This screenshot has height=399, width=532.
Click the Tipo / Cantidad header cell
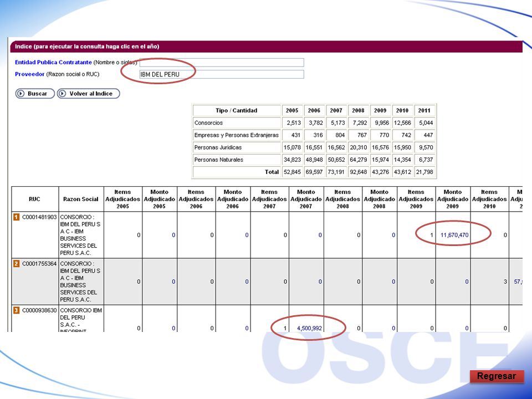237,111
